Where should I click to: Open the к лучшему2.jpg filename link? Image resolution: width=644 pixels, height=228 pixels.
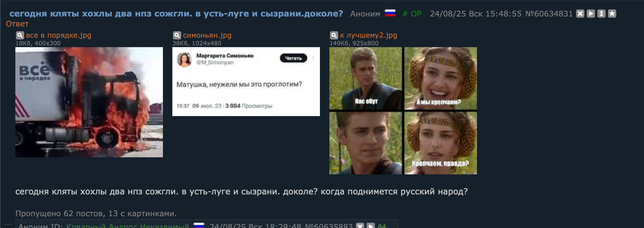coord(368,35)
